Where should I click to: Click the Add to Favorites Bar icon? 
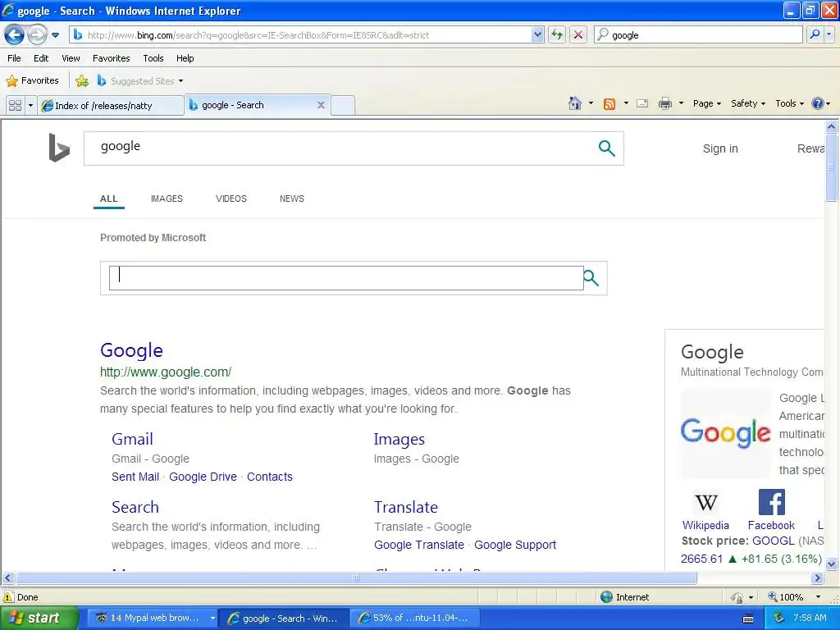82,81
